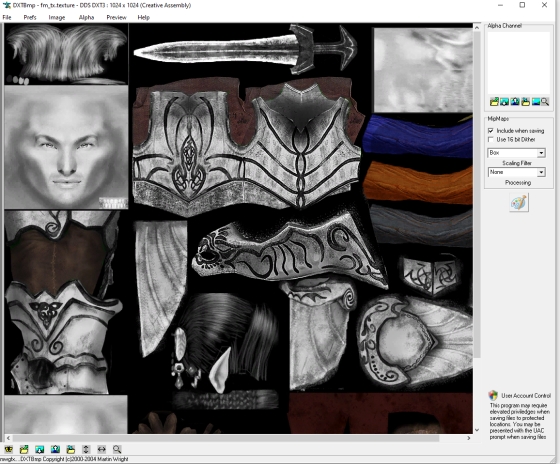Screen dimensions: 560x464
Task: Open the Help menu
Action: (x=144, y=17)
